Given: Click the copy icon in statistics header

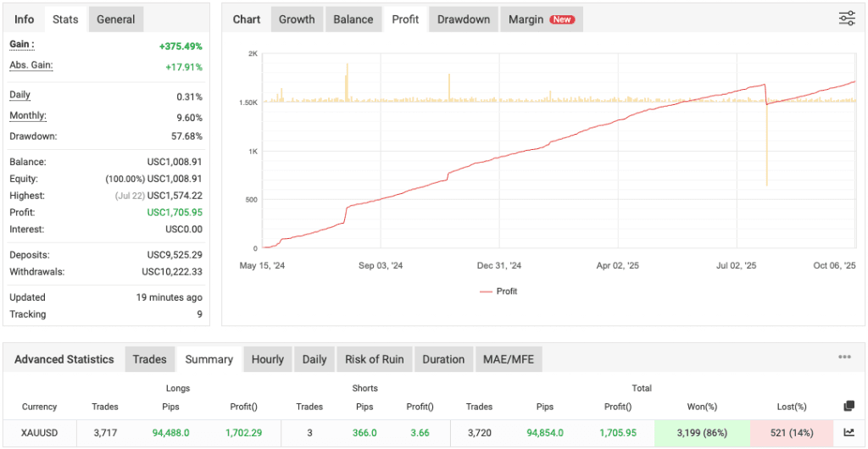Looking at the screenshot, I should (849, 407).
